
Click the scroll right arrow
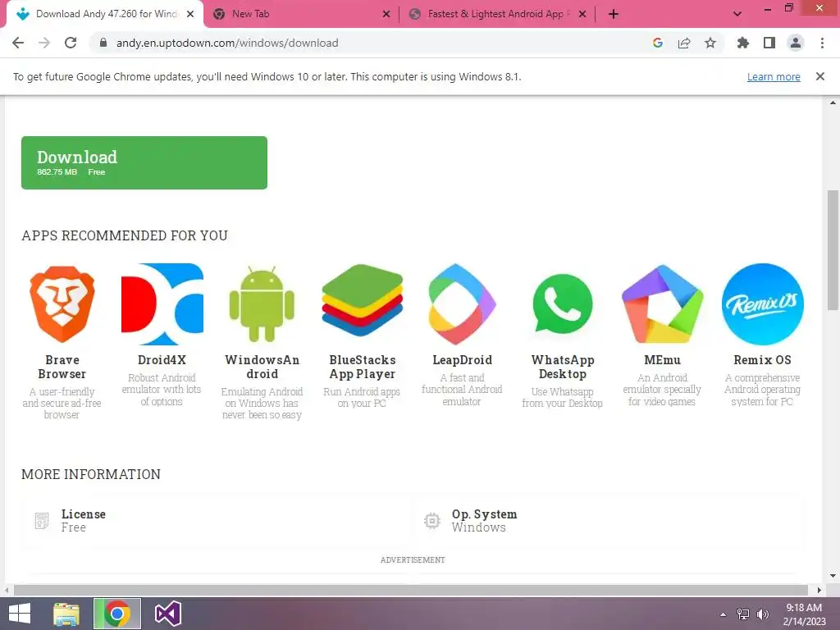pos(819,590)
